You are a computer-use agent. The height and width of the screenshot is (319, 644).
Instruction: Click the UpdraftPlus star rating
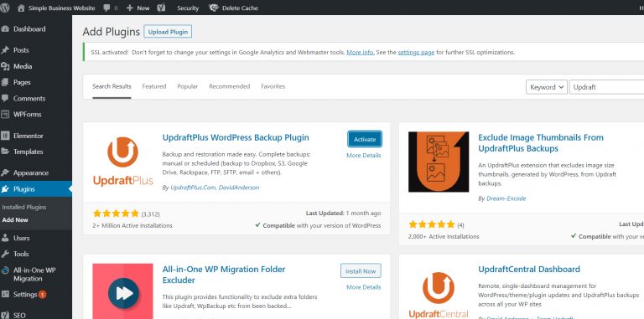click(x=117, y=214)
